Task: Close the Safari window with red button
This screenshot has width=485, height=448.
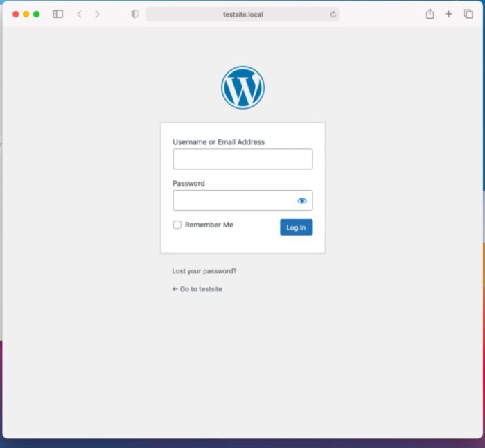Action: click(x=16, y=14)
